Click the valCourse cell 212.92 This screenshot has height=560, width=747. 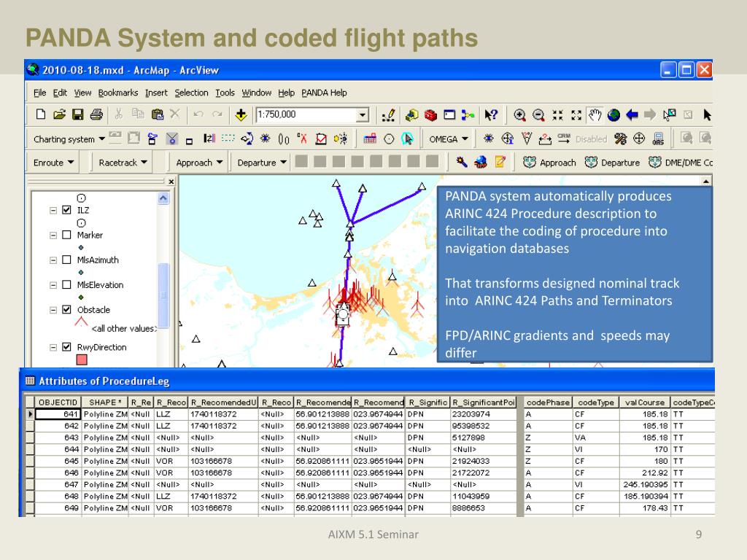pyautogui.click(x=645, y=472)
